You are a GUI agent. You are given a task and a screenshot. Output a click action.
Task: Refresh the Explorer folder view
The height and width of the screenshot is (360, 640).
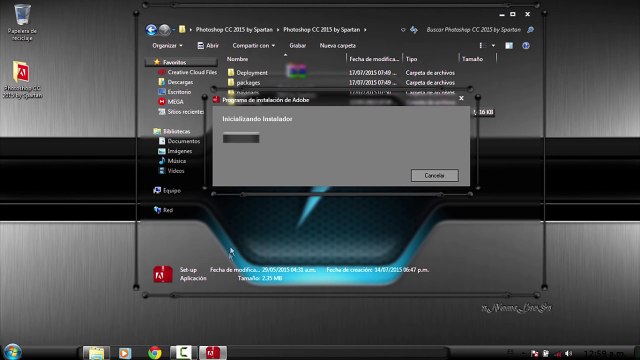click(414, 30)
